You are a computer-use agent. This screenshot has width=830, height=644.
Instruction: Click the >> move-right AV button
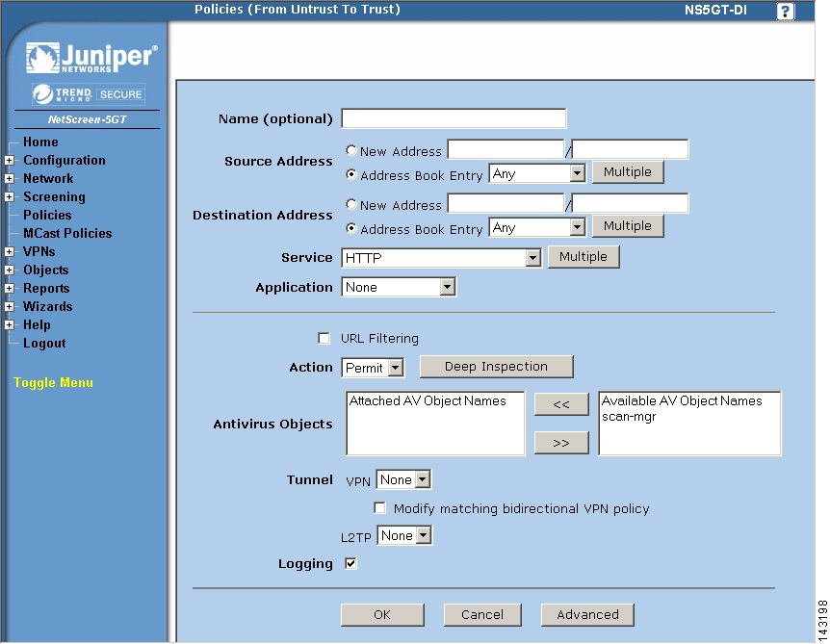[x=561, y=443]
